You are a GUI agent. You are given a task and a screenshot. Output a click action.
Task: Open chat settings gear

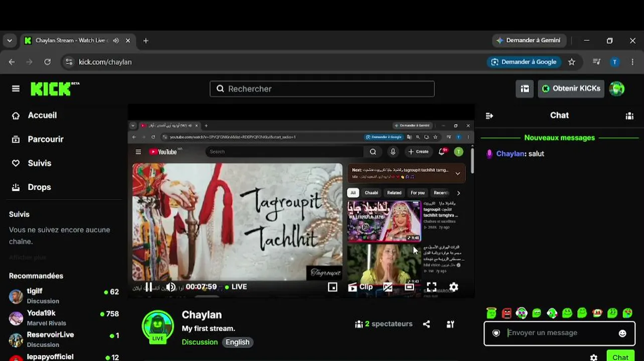tap(594, 357)
